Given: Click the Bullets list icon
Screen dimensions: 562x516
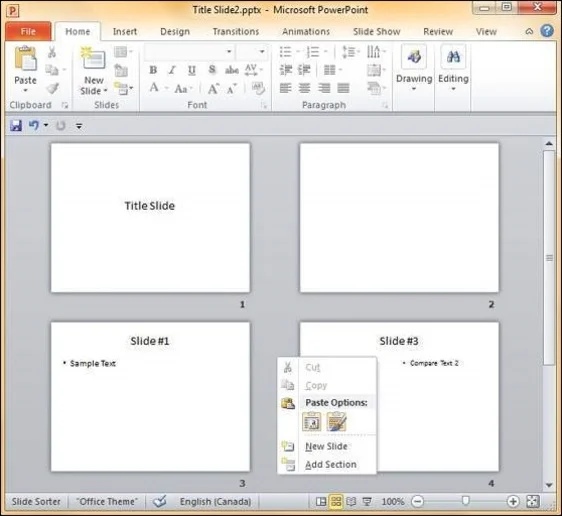Looking at the screenshot, I should pyautogui.click(x=286, y=52).
